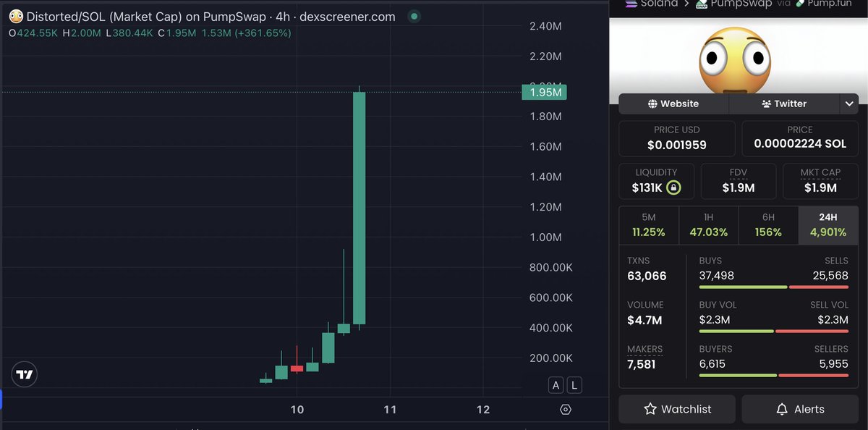Click the TradingView logo icon
Image resolution: width=868 pixels, height=430 pixels.
tap(25, 374)
